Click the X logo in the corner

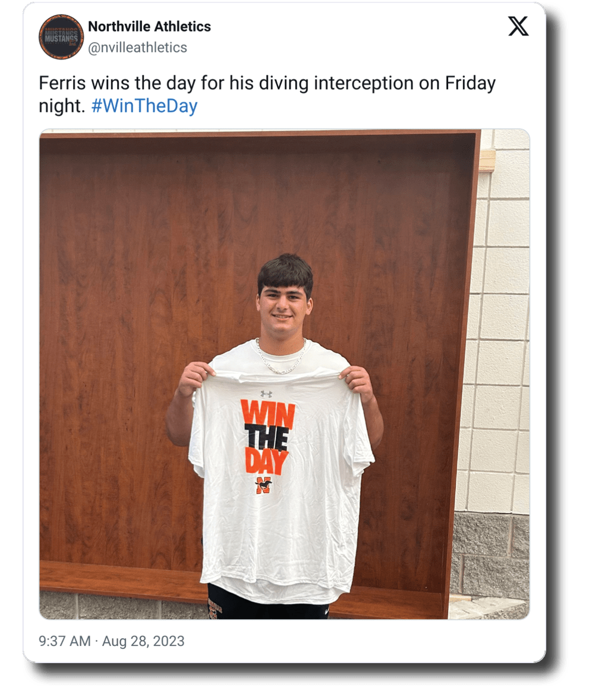click(518, 27)
